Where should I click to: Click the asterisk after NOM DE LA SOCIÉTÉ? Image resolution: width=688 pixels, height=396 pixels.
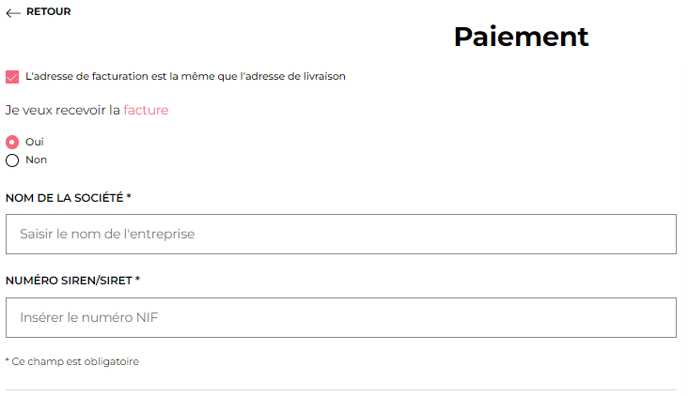tap(129, 196)
